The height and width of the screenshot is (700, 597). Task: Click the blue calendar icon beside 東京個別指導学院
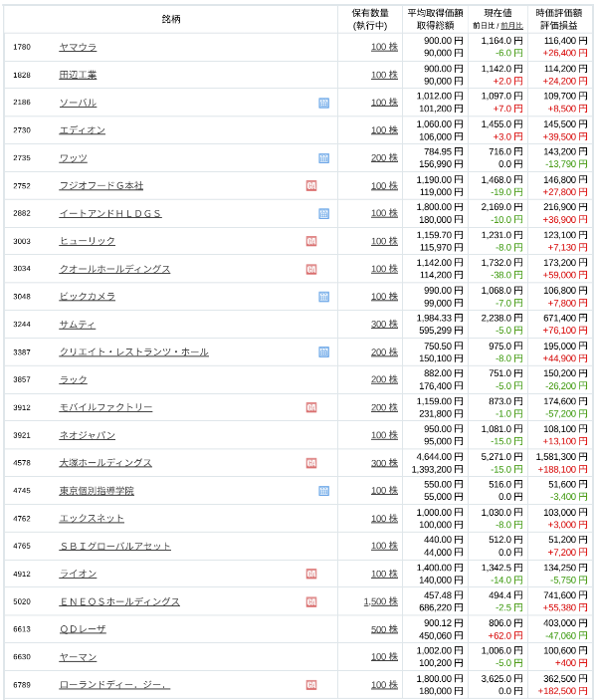(324, 491)
